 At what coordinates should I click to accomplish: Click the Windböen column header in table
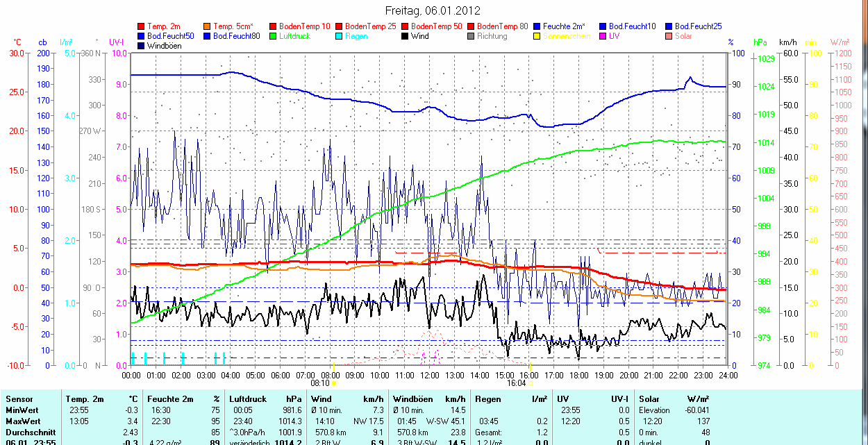coord(412,399)
